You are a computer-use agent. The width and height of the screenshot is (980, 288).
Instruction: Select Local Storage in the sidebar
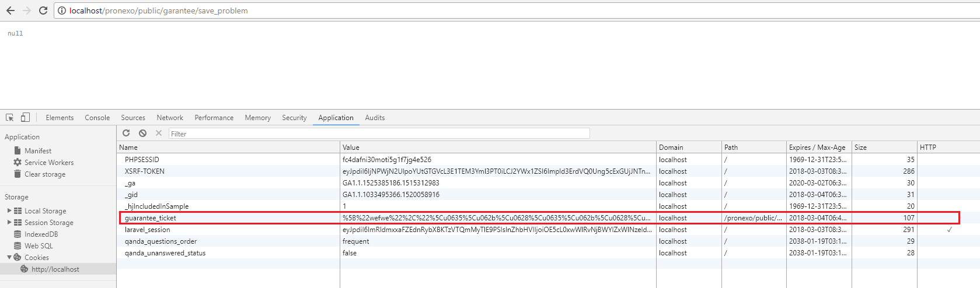point(46,211)
